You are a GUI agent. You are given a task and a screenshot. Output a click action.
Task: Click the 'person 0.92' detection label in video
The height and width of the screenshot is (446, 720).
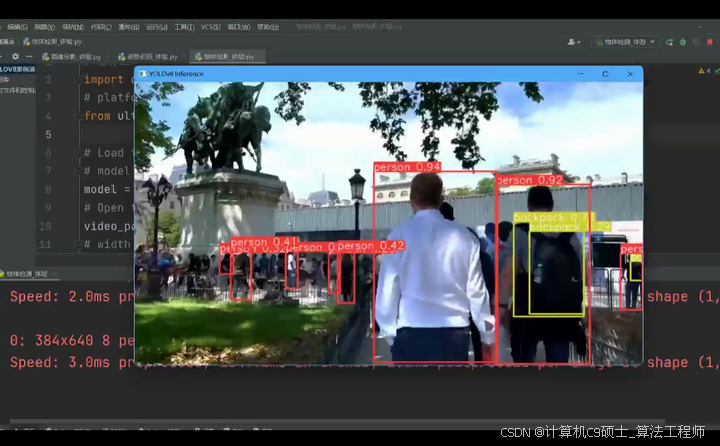(530, 181)
